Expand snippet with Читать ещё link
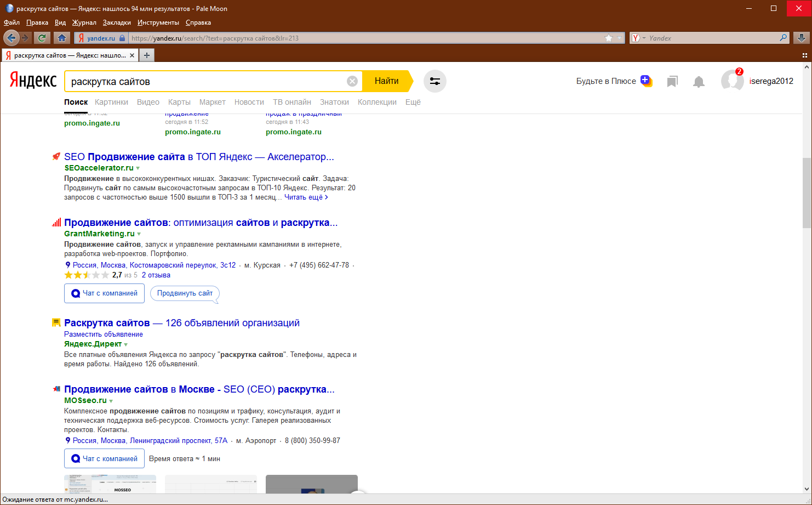 pyautogui.click(x=306, y=197)
